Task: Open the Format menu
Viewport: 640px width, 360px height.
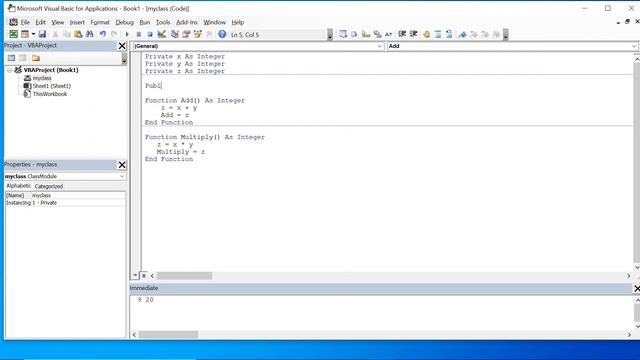Action: (x=100, y=22)
